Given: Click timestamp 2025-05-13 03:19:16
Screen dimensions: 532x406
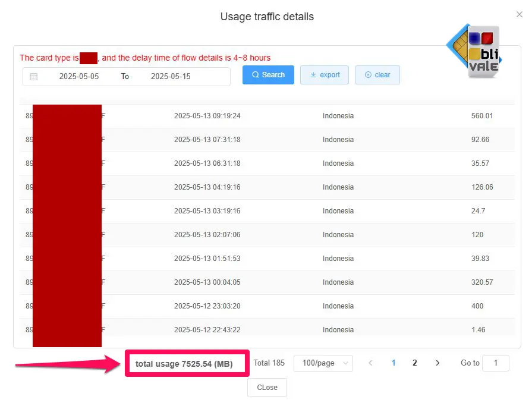Looking at the screenshot, I should pyautogui.click(x=207, y=211).
